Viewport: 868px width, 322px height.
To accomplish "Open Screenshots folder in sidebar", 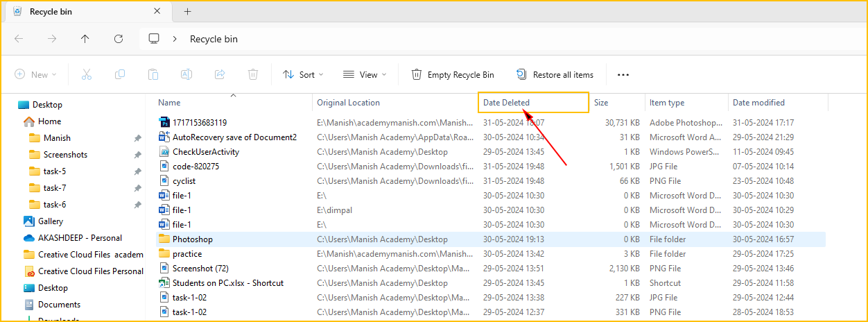I will click(65, 155).
